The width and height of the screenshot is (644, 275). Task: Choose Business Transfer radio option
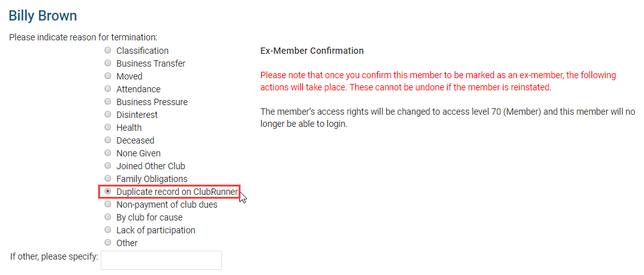tap(108, 63)
